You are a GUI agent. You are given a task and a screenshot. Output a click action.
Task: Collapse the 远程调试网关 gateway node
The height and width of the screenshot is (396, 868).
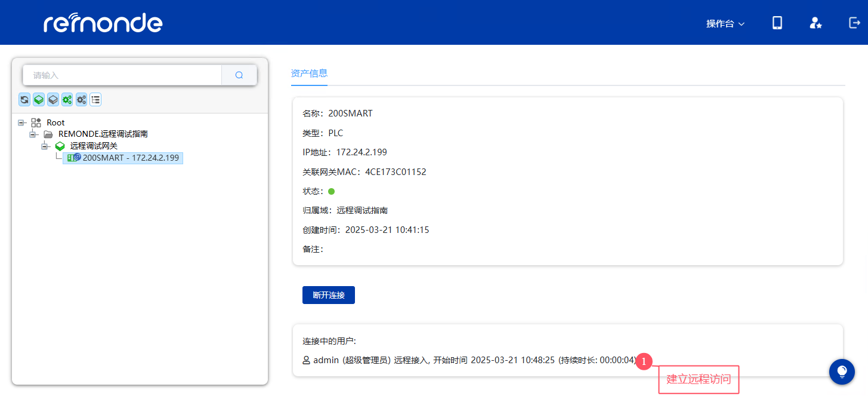(x=44, y=146)
